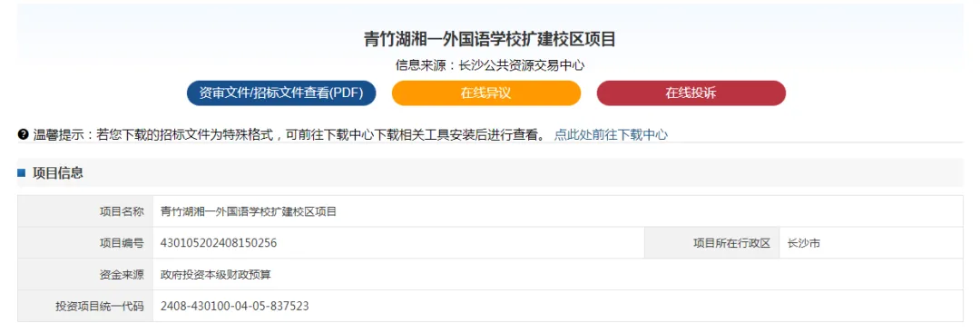Click the 资金来源 label cell
The image size is (980, 333).
(85, 274)
